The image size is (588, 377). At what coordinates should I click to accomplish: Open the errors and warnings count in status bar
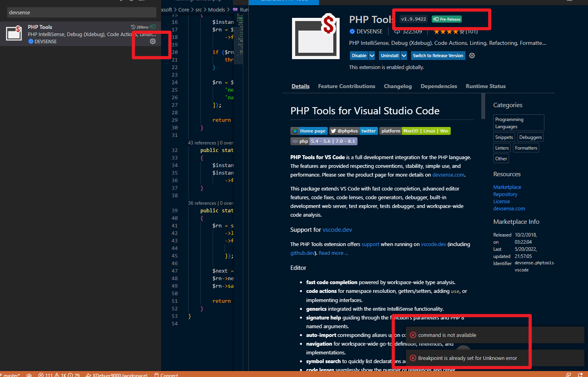[x=59, y=375]
